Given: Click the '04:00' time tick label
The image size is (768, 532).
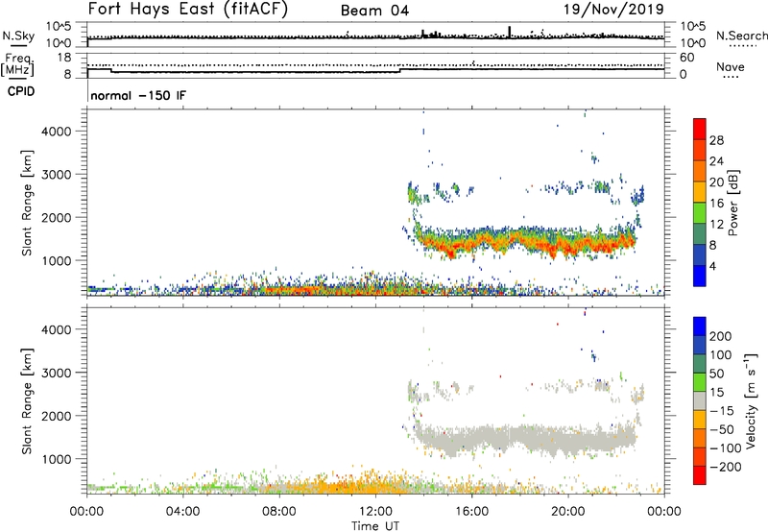Looking at the screenshot, I should 182,512.
